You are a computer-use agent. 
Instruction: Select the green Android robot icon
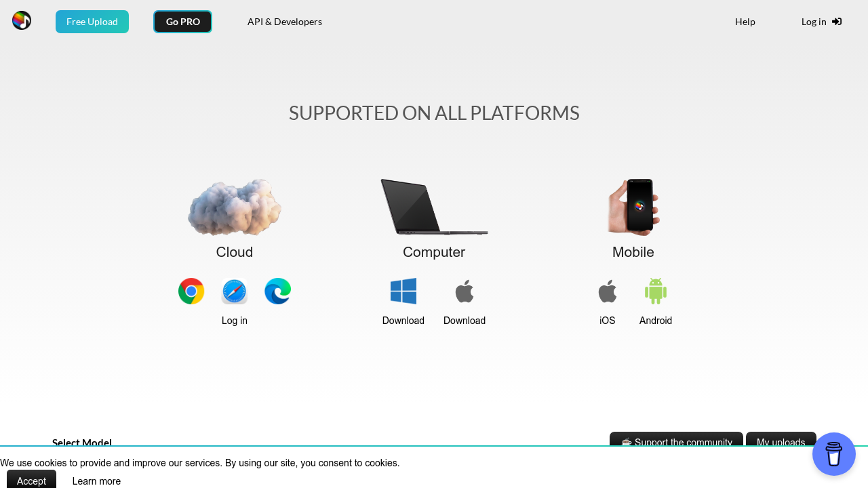656,291
